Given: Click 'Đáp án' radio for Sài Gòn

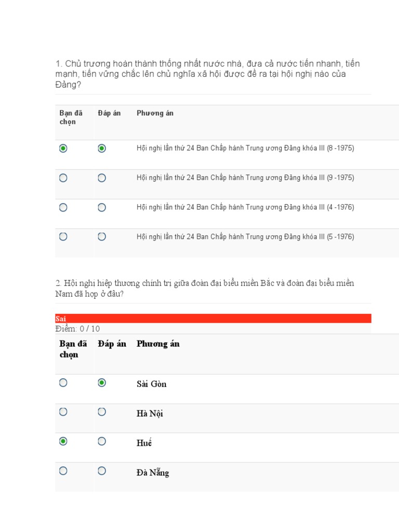Looking at the screenshot, I should [102, 383].
